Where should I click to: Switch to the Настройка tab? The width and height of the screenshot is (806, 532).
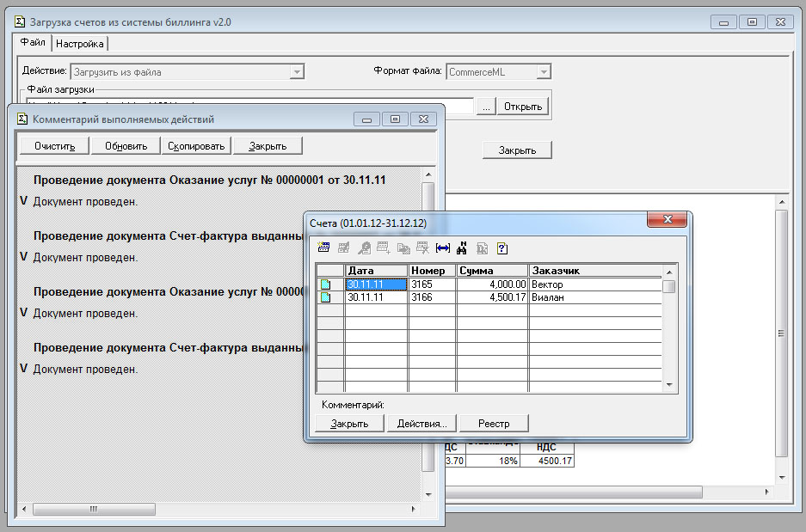[80, 44]
